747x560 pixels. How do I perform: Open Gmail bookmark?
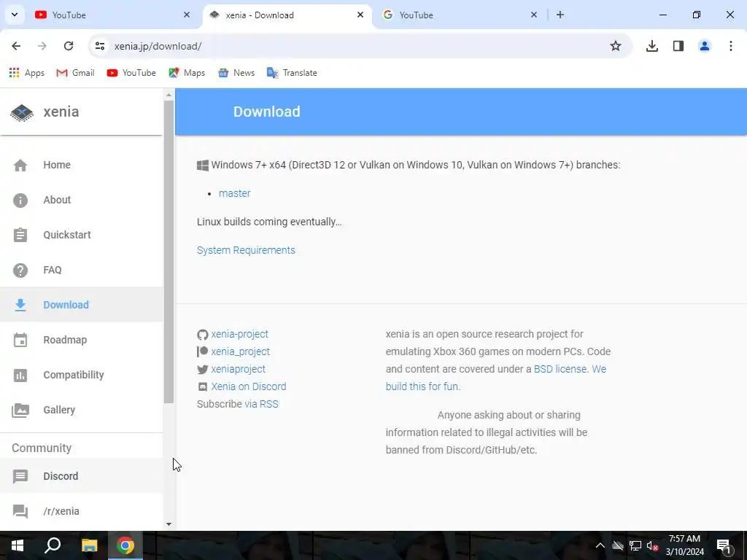pyautogui.click(x=75, y=73)
